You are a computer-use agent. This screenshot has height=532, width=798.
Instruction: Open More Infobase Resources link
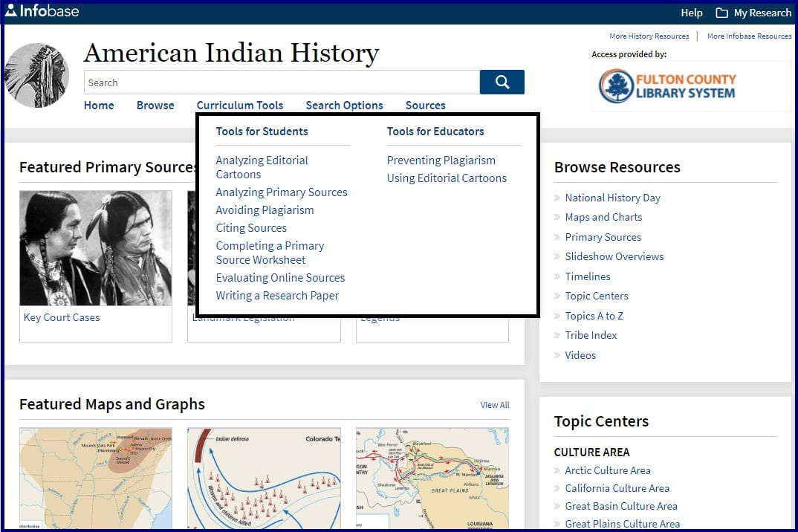[749, 36]
